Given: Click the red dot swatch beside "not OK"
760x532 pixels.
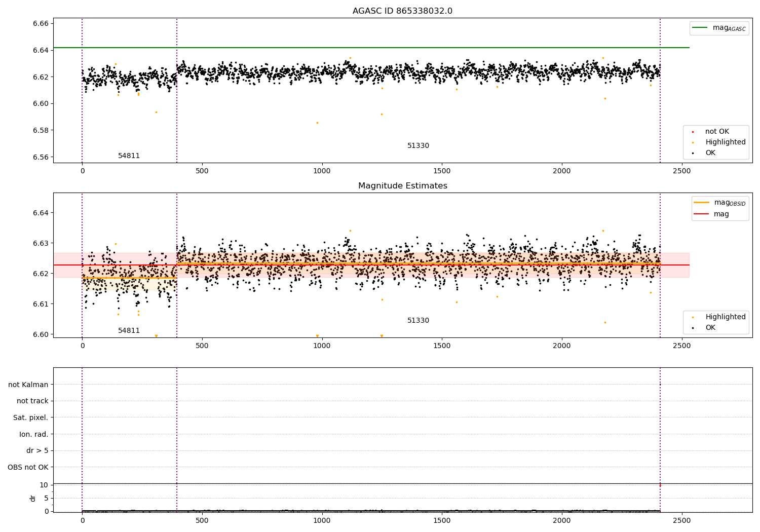Looking at the screenshot, I should (693, 132).
